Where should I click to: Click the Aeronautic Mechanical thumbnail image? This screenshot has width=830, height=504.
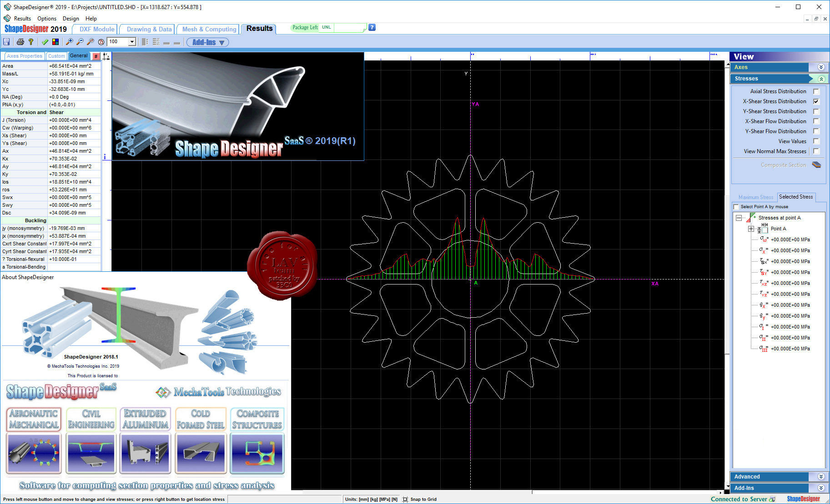[34, 453]
